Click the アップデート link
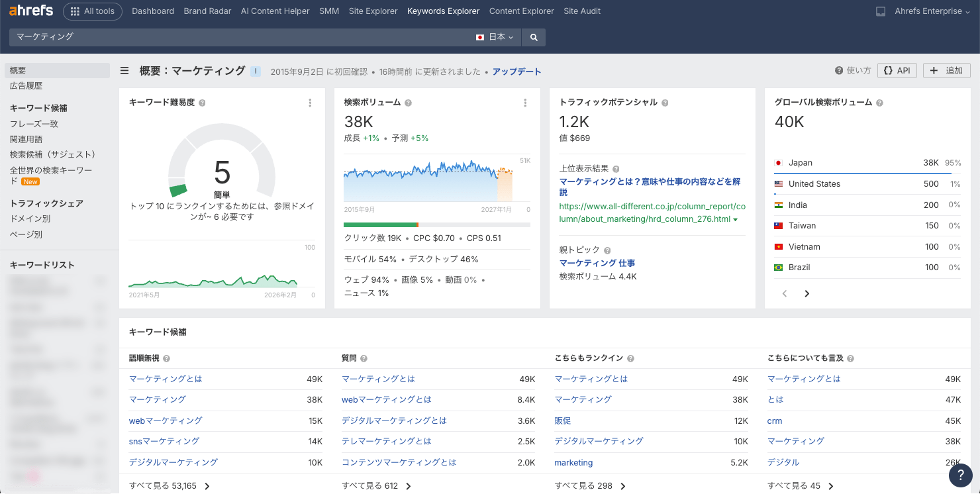 [x=516, y=72]
